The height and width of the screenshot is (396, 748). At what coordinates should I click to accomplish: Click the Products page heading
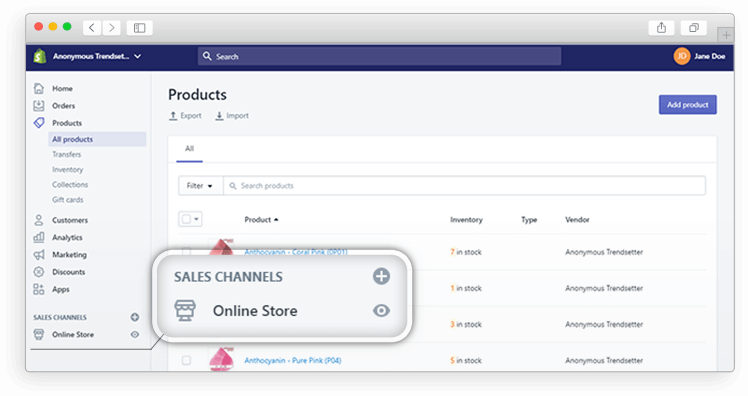[x=197, y=94]
